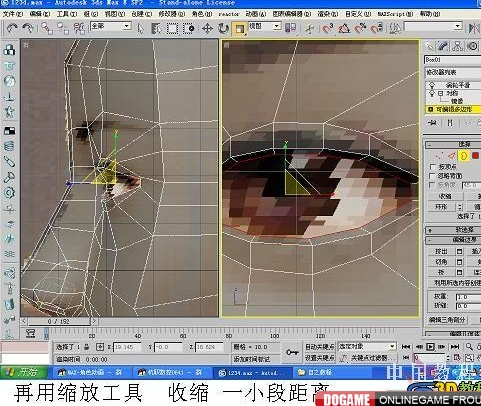This screenshot has width=481, height=406.
Task: Select the Select and Link tool
Action: (47, 28)
